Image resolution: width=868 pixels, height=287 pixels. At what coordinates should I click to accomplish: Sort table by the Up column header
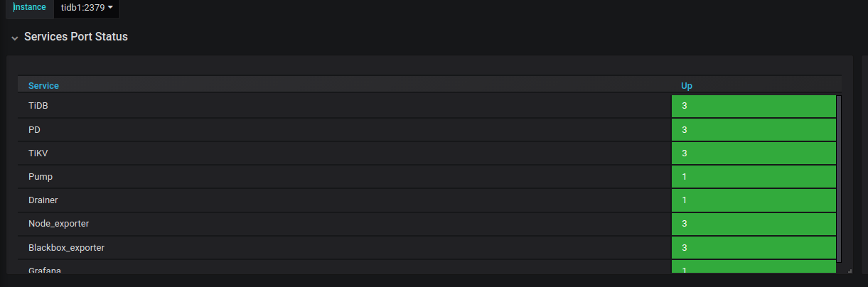(687, 86)
